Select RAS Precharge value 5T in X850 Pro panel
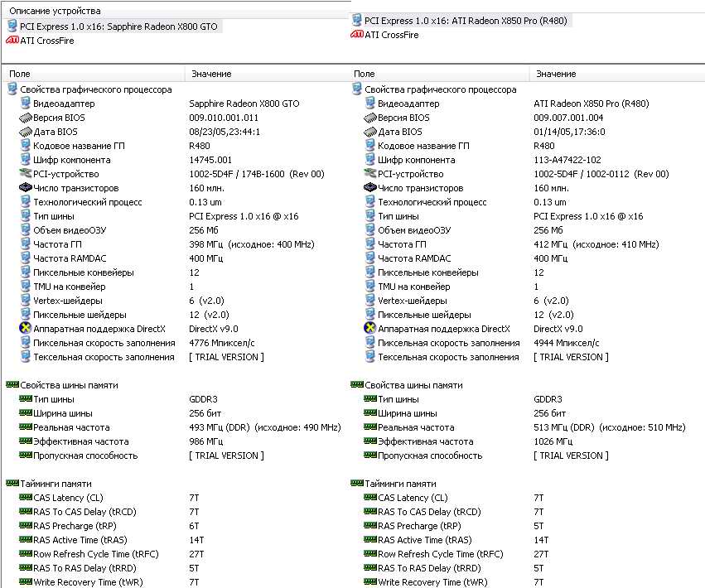This screenshot has width=705, height=588. click(538, 526)
